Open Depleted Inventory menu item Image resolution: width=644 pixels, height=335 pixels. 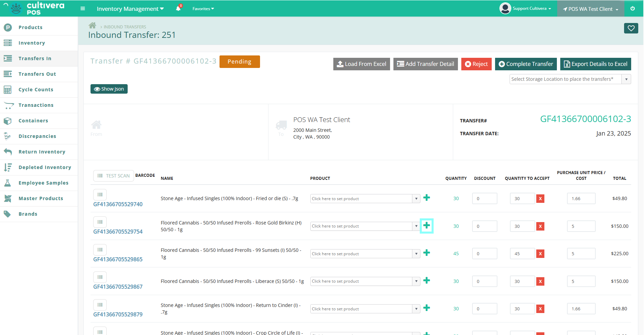pyautogui.click(x=39, y=167)
